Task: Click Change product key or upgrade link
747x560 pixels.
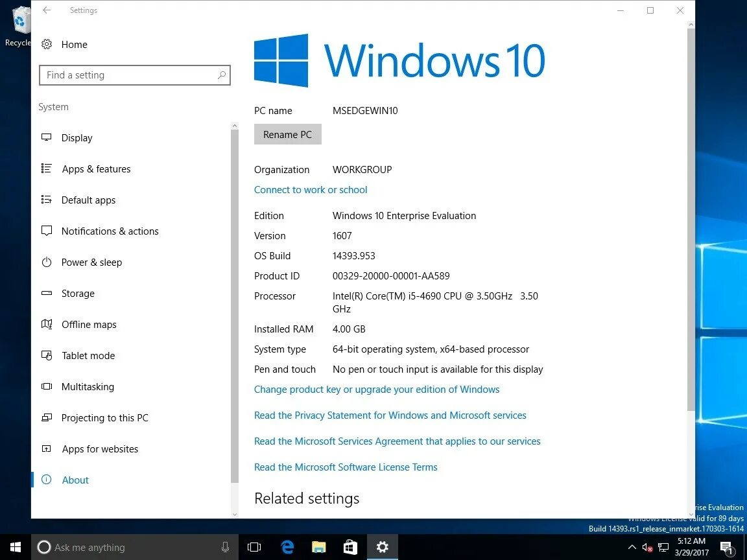Action: [376, 389]
